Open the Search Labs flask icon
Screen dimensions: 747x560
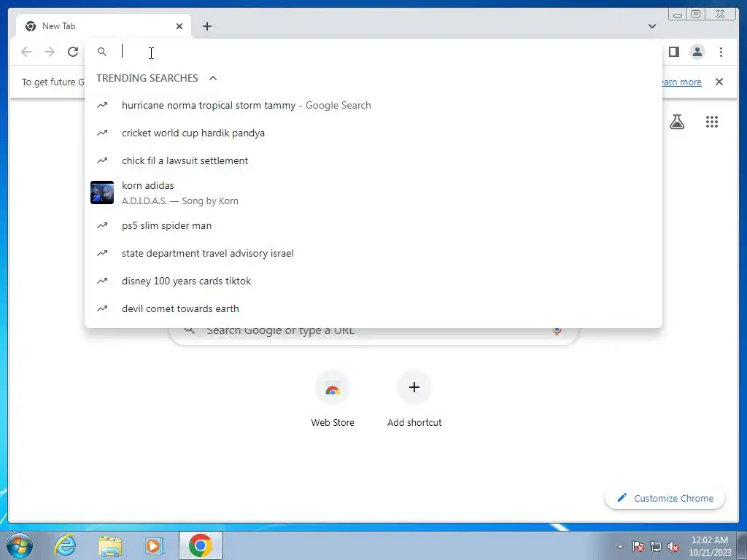click(676, 122)
